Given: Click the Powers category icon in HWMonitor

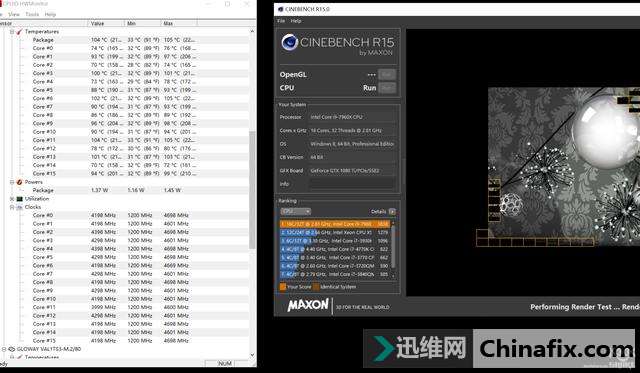Looking at the screenshot, I should [x=19, y=182].
